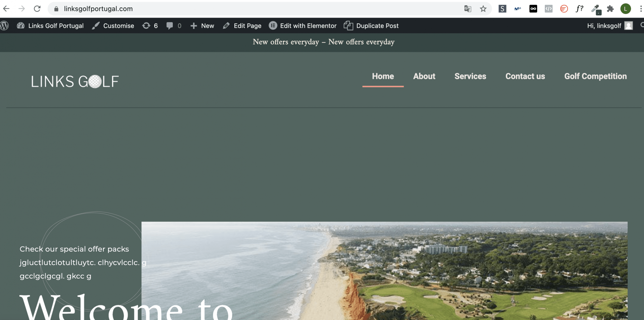Click Edit with Elementor
This screenshot has height=320, width=644.
302,26
